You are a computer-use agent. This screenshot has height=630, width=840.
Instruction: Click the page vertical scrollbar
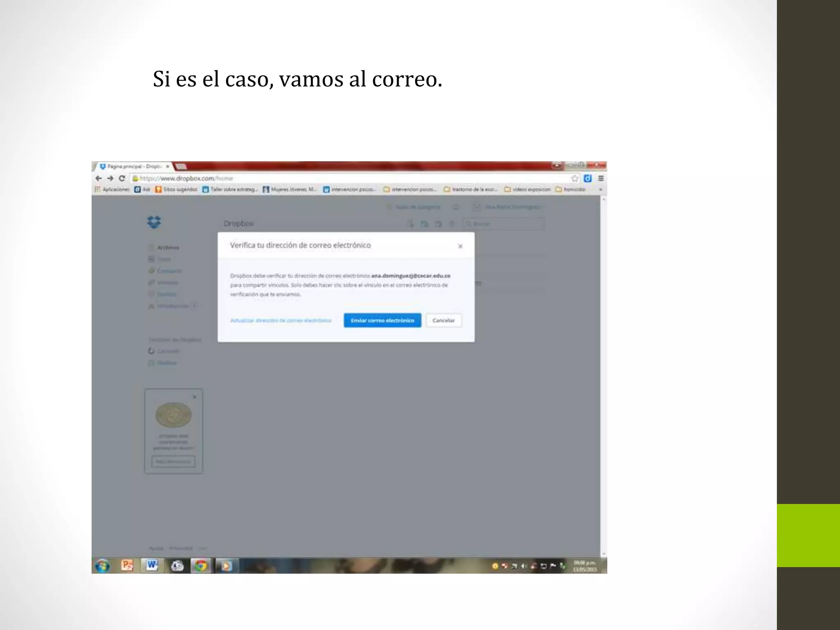(x=603, y=376)
